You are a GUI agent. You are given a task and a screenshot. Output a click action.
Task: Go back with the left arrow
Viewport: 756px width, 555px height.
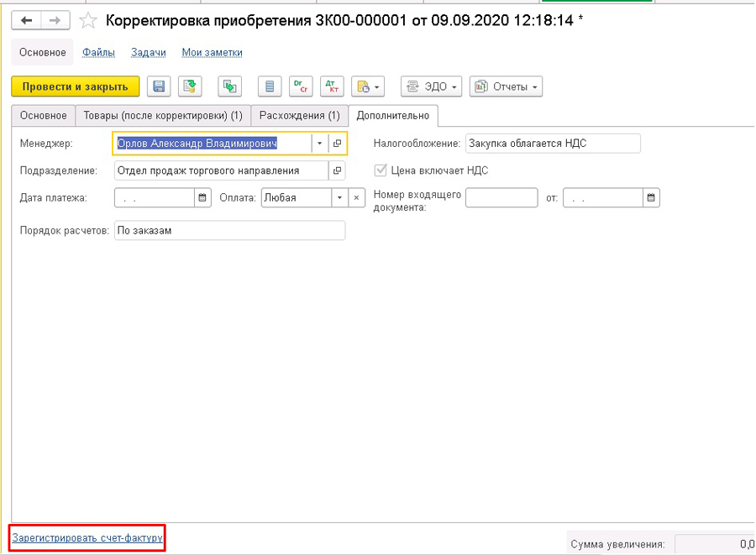(27, 20)
